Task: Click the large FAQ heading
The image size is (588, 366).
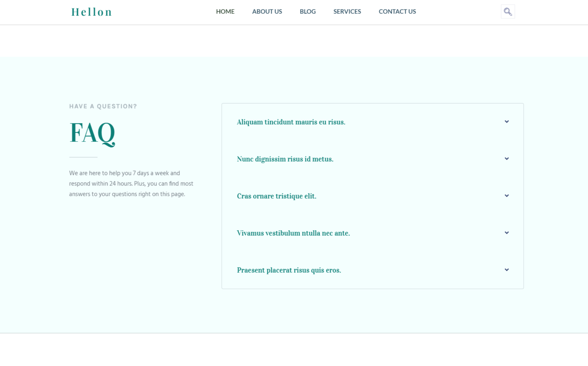Action: tap(92, 133)
